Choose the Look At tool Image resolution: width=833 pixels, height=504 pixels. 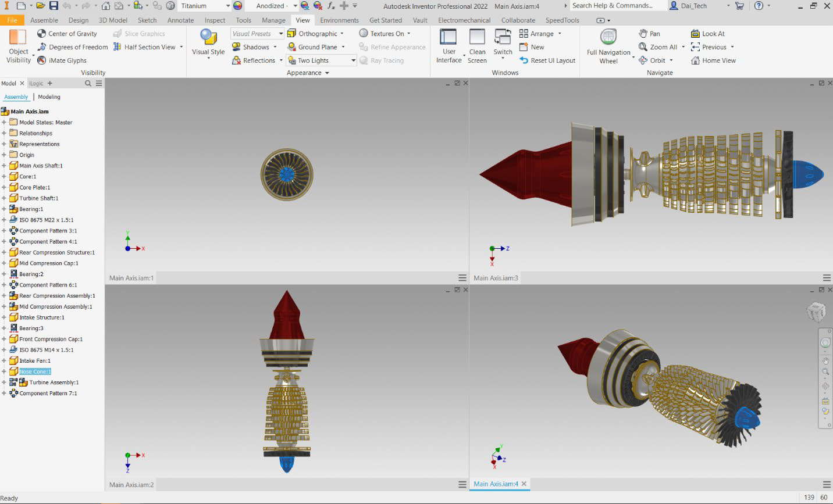[x=708, y=34]
